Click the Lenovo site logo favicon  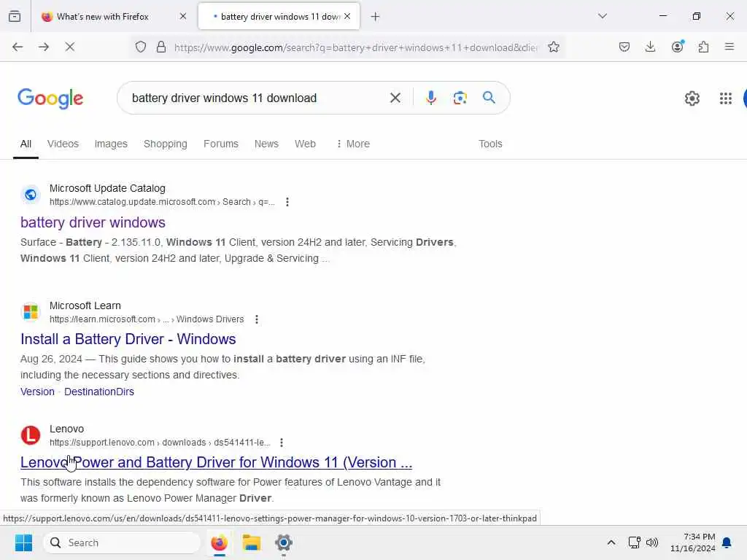31,435
